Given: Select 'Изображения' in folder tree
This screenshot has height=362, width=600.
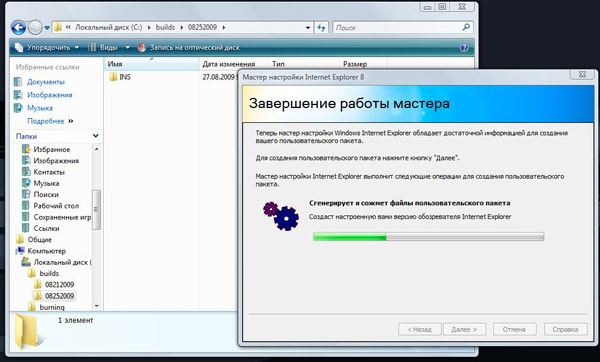Looking at the screenshot, I should point(56,161).
